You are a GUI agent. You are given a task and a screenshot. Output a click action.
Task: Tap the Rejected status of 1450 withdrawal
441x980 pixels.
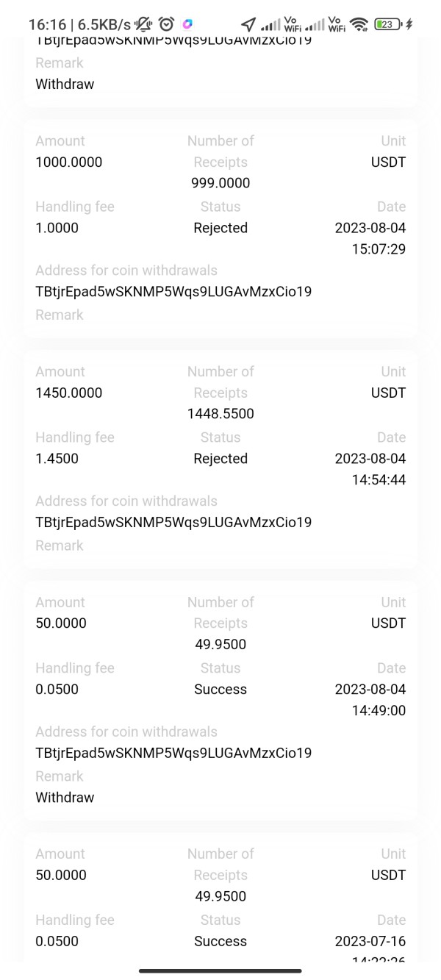[x=220, y=459]
